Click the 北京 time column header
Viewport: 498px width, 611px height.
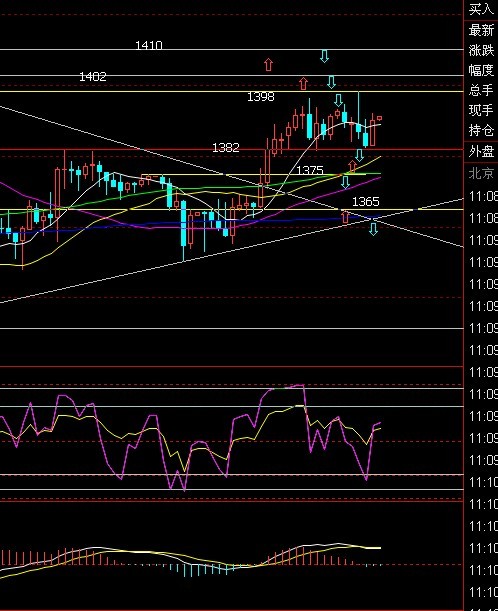481,173
